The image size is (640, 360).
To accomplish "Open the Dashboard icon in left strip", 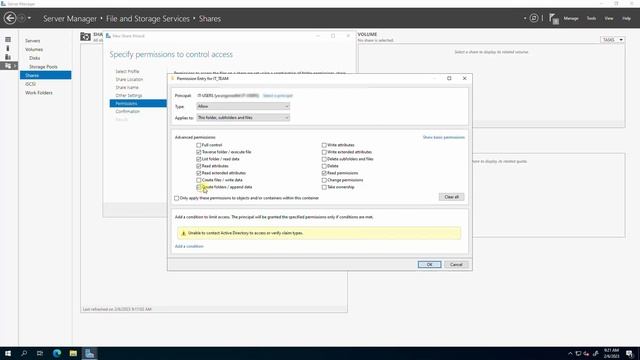I will click(x=8, y=40).
